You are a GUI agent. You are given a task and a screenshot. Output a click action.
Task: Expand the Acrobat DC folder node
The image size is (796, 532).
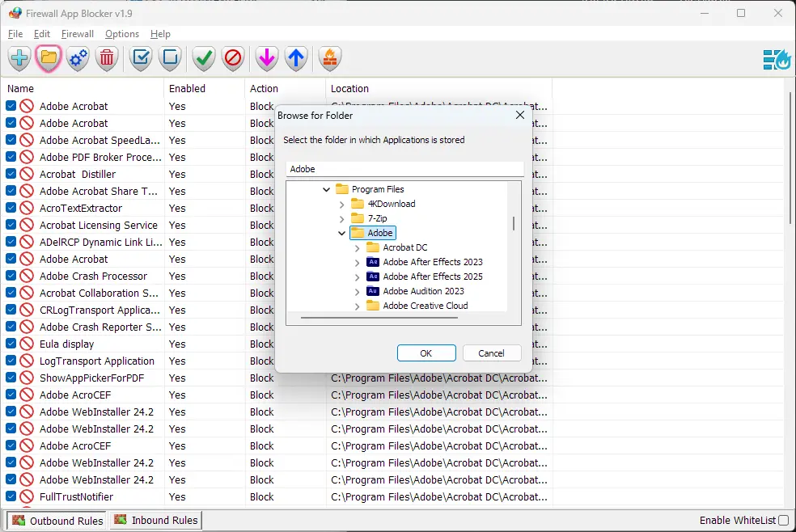357,248
